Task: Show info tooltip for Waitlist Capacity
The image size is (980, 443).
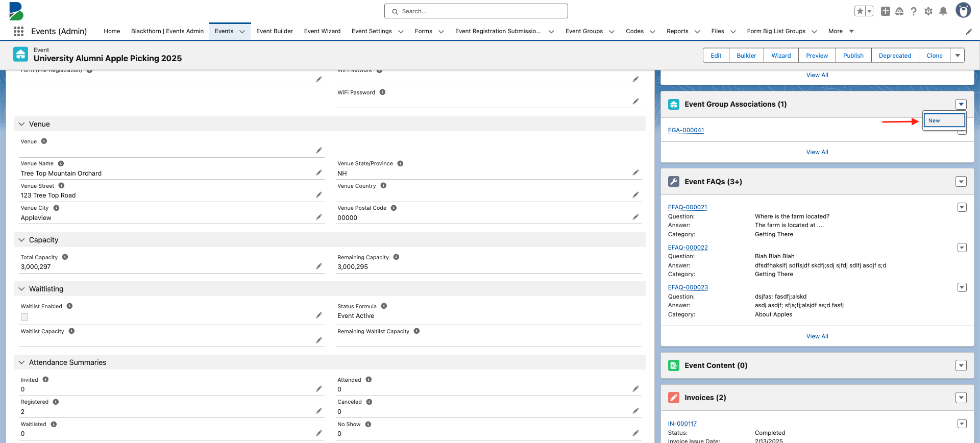Action: (71, 331)
